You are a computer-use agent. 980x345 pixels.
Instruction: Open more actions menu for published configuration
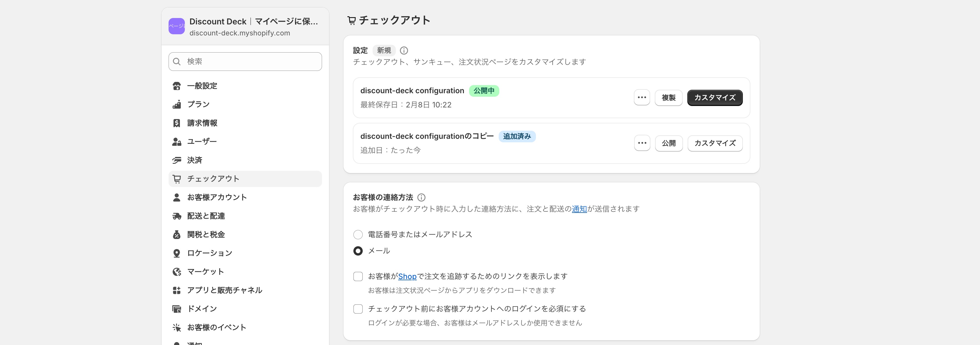[642, 98]
